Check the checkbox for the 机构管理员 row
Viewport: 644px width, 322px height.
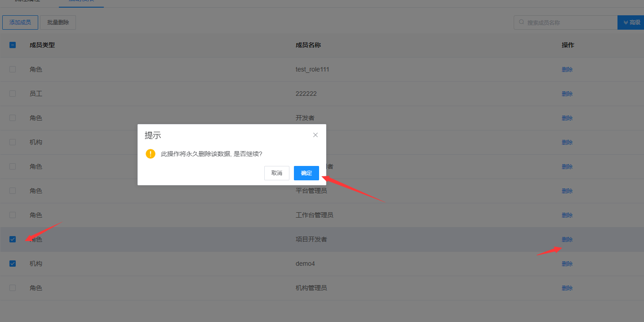[12, 287]
